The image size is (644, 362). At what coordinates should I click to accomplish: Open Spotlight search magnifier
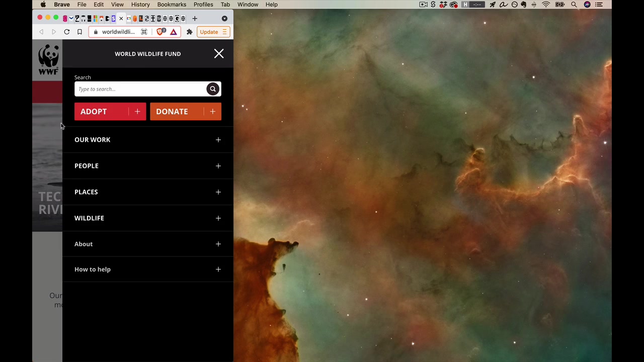click(574, 5)
